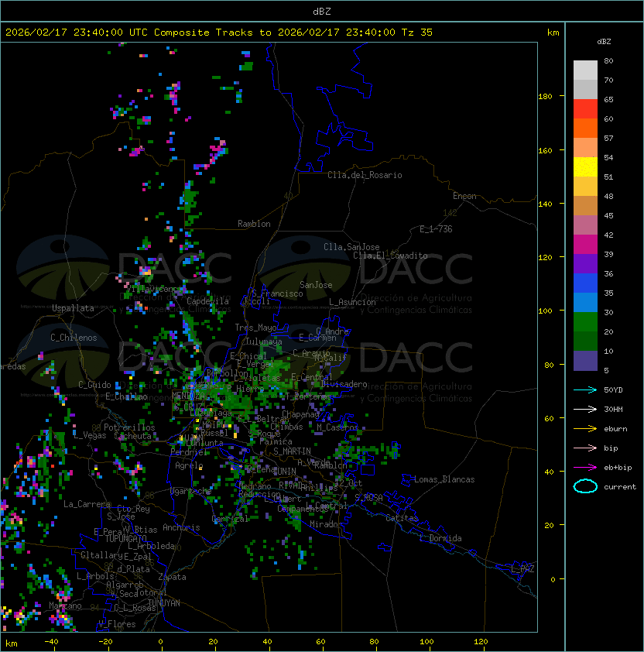This screenshot has width=644, height=652.
Task: Click the 'Tres_Mayo' map label
Action: (x=255, y=328)
